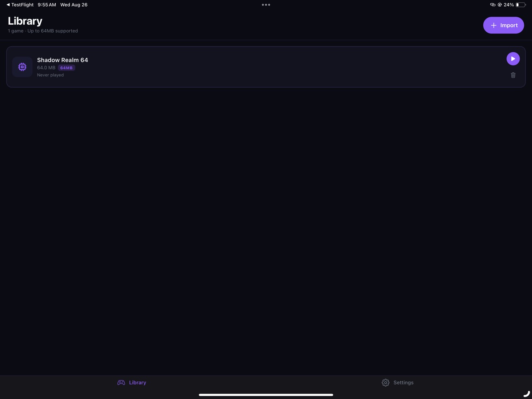
Task: Click '1 game · Up to 64MB supported' subtitle
Action: coord(43,31)
